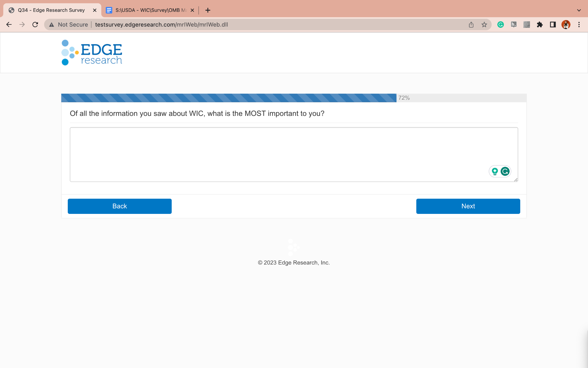Image resolution: width=588 pixels, height=368 pixels.
Task: Open the Extensions puzzle icon
Action: coord(540,25)
